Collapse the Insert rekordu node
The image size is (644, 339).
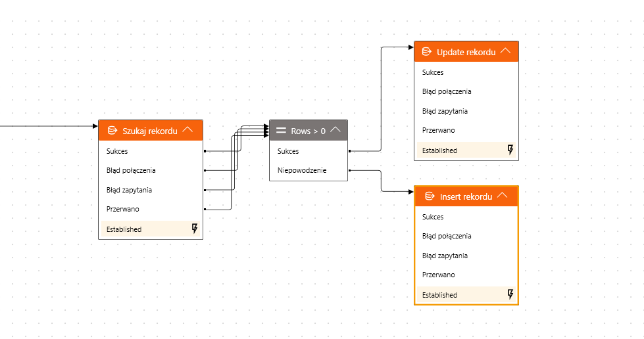coord(503,195)
